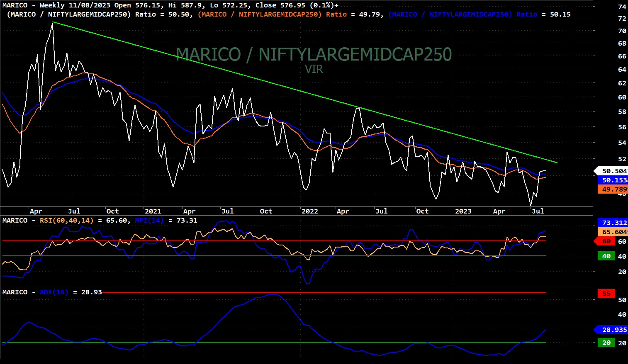Image resolution: width=628 pixels, height=364 pixels.
Task: Click the 56 value on the price axis
Action: tap(622, 127)
